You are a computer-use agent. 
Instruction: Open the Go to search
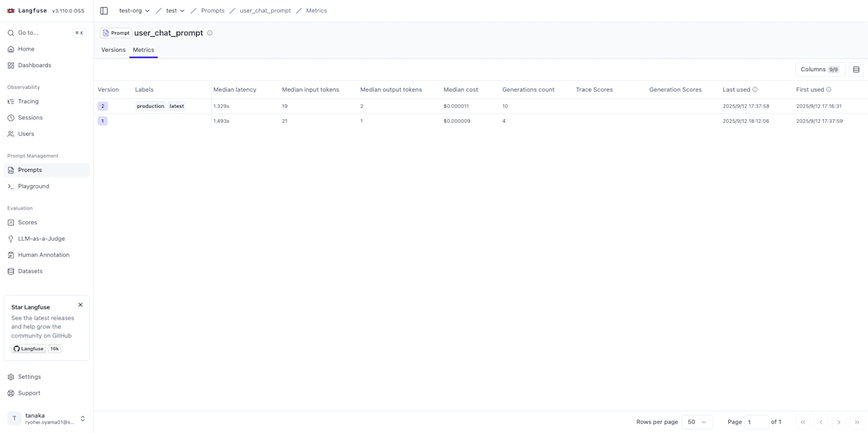click(x=46, y=33)
